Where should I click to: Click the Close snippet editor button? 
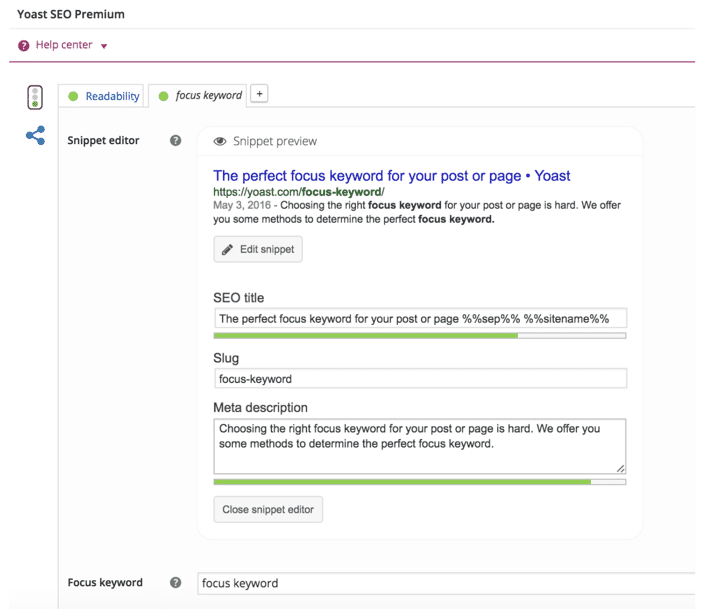268,510
